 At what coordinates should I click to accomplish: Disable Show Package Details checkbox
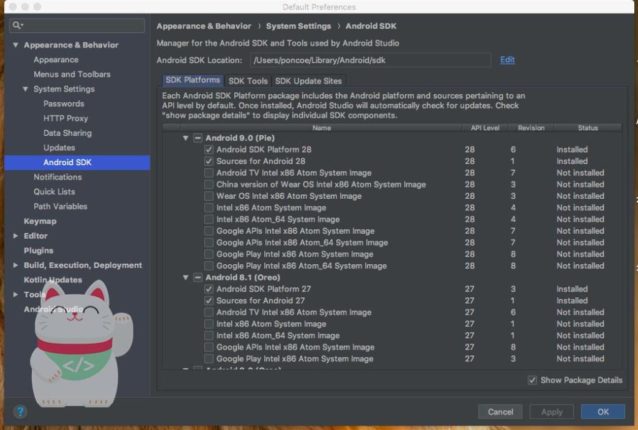pos(531,380)
